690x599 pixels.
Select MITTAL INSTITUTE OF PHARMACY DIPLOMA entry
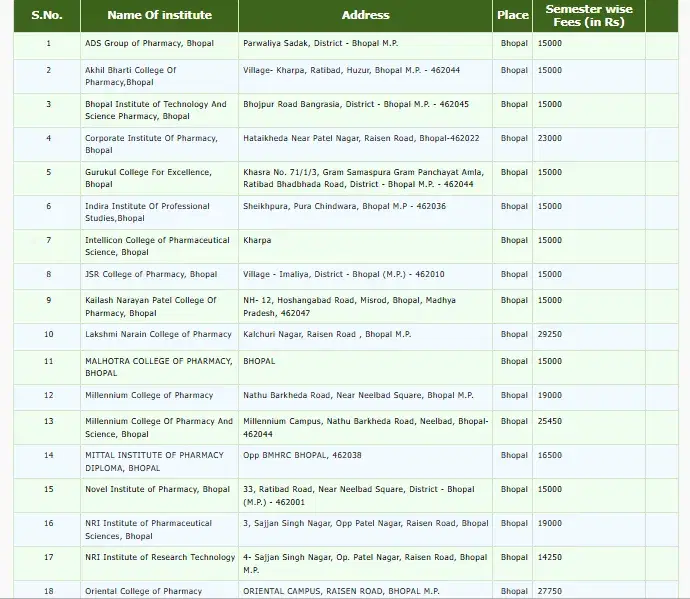point(154,461)
